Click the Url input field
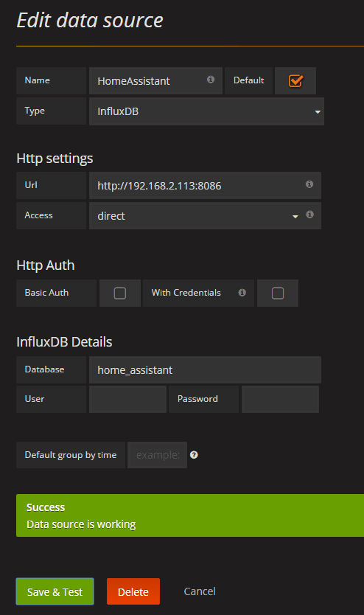Viewport: 364px width, 615px height. (x=205, y=186)
